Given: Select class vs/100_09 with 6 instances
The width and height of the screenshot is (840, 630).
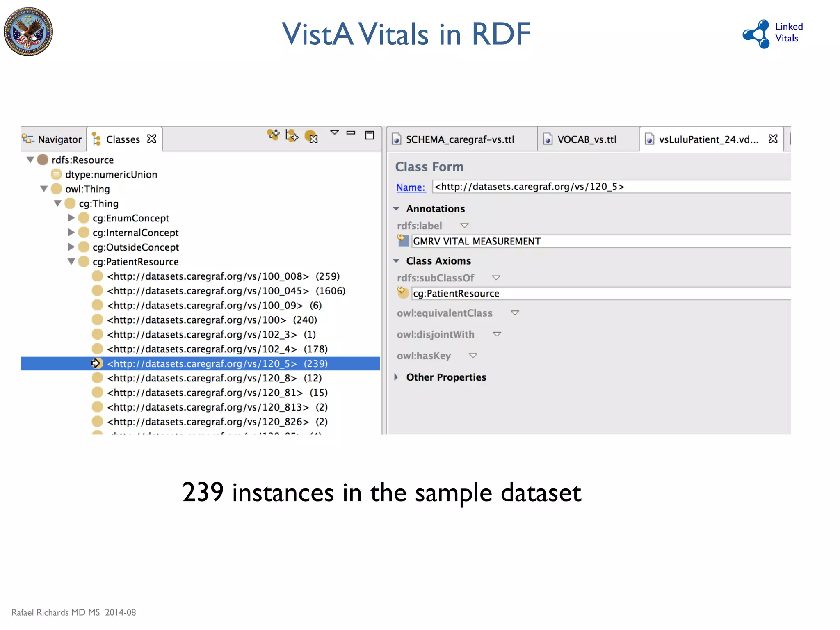Looking at the screenshot, I should (x=215, y=306).
